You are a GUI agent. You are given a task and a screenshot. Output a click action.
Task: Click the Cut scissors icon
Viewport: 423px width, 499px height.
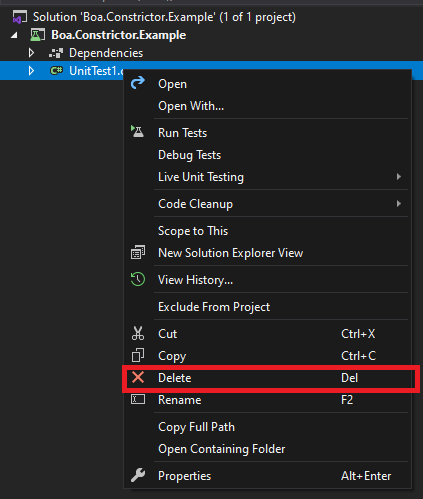tap(138, 333)
